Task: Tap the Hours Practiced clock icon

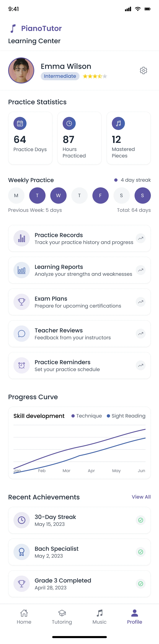Action: (x=69, y=123)
